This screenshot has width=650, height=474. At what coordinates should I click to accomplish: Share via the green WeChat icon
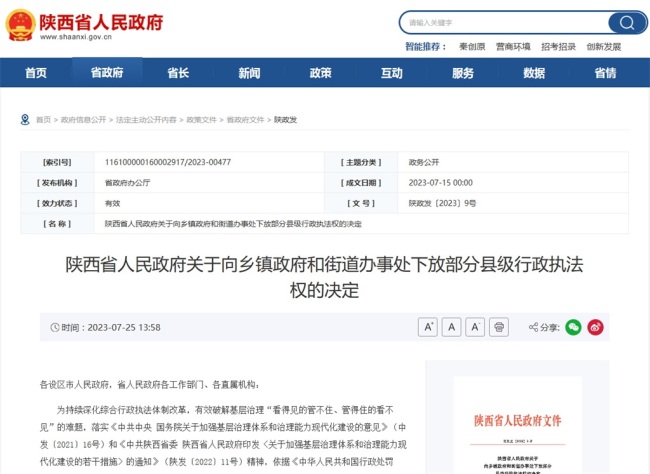click(573, 327)
